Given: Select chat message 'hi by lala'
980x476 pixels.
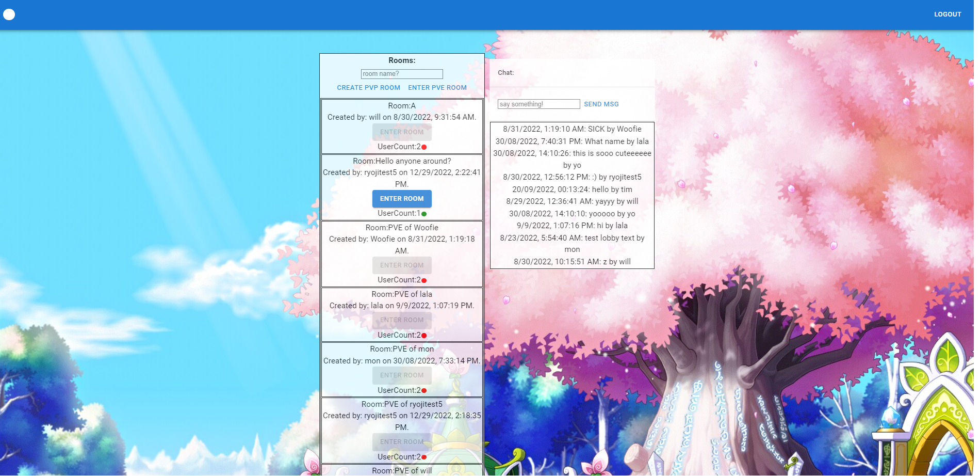Looking at the screenshot, I should [572, 226].
